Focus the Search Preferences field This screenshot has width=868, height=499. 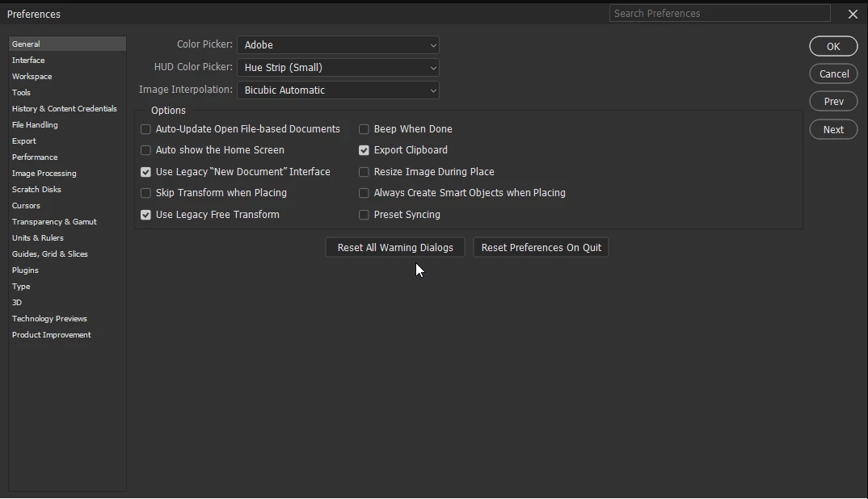pyautogui.click(x=719, y=13)
